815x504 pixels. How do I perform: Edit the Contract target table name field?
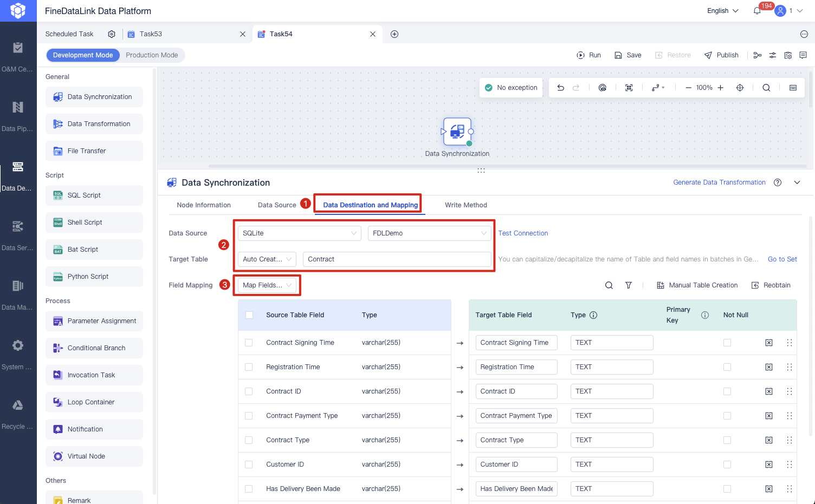pos(397,259)
